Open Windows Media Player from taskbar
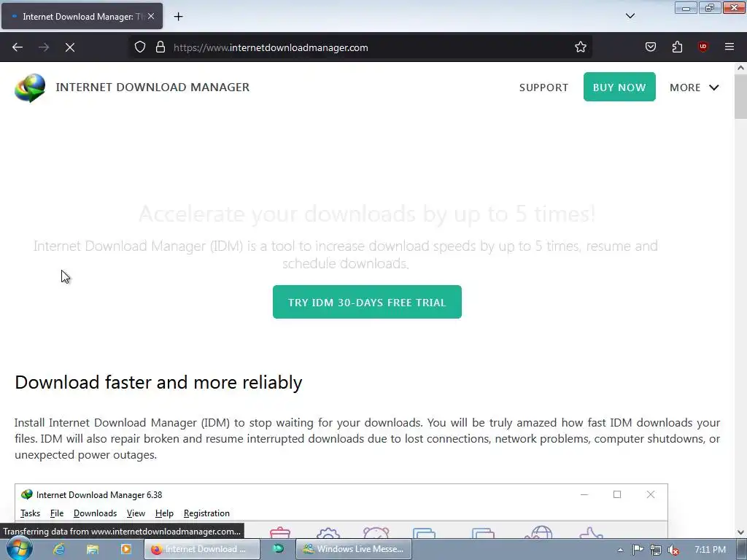747x560 pixels. (x=125, y=549)
